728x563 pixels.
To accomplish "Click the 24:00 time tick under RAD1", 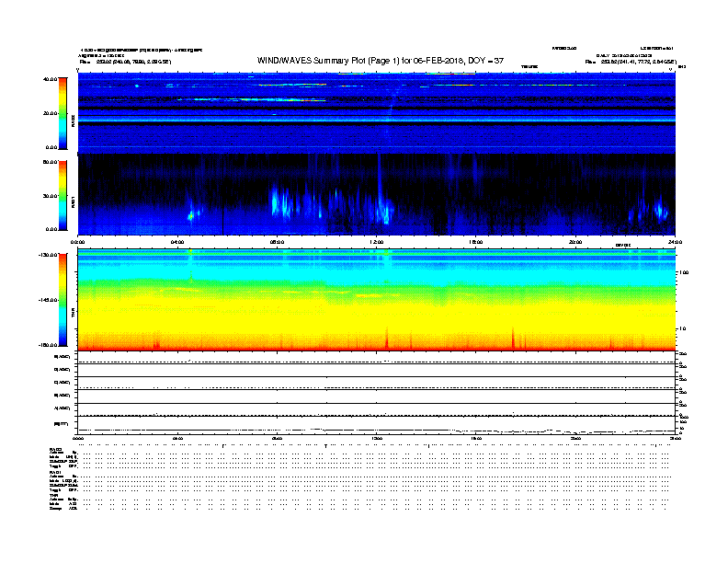I will click(674, 242).
